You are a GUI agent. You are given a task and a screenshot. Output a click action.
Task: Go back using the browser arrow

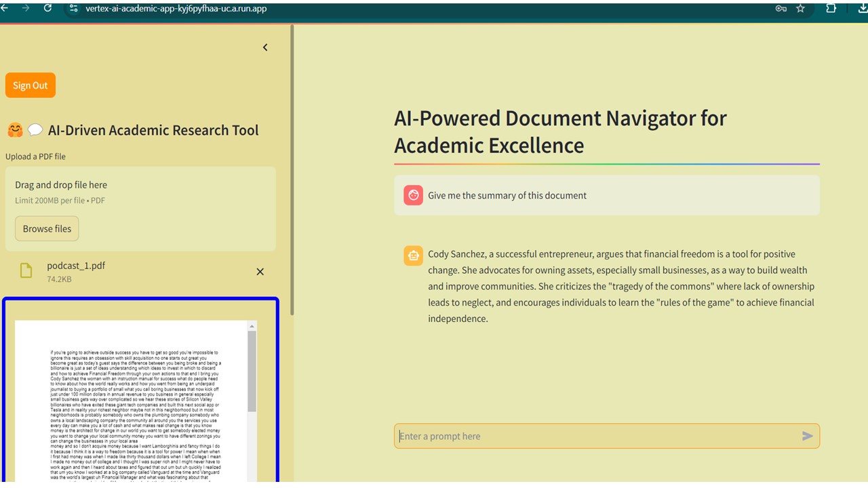(5, 8)
